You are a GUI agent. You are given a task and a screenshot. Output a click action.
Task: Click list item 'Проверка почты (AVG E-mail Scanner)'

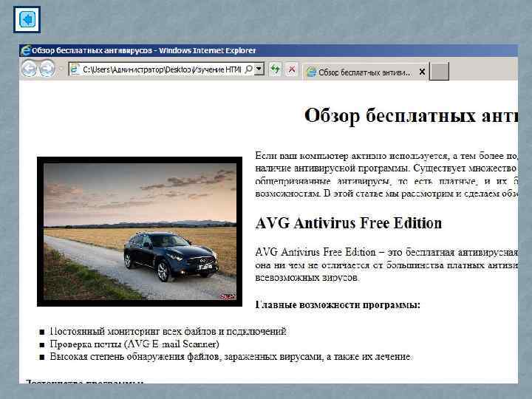134,344
